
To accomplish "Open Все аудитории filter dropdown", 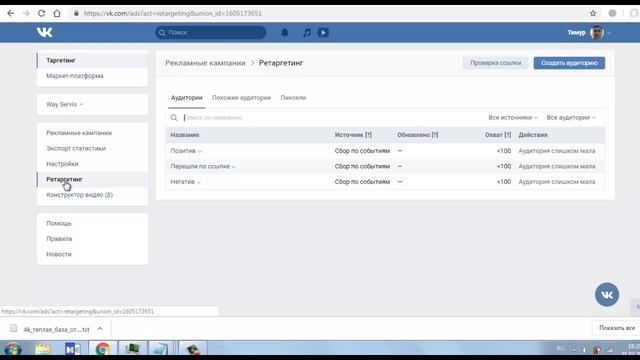I will point(571,118).
